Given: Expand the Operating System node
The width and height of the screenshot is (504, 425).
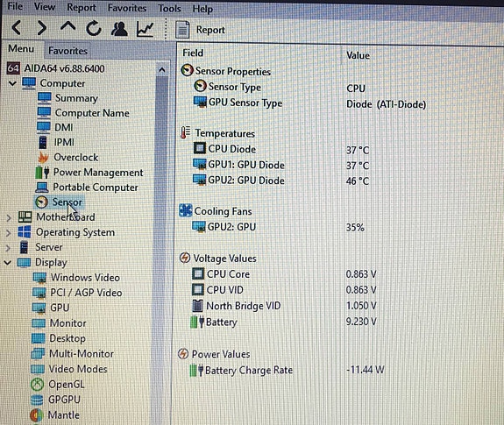Looking at the screenshot, I should pos(9,232).
